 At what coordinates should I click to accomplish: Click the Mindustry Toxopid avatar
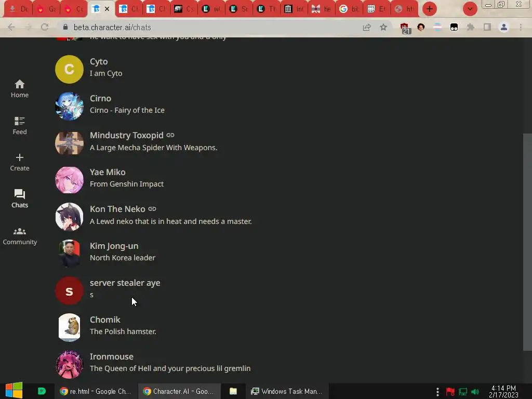pos(69,143)
